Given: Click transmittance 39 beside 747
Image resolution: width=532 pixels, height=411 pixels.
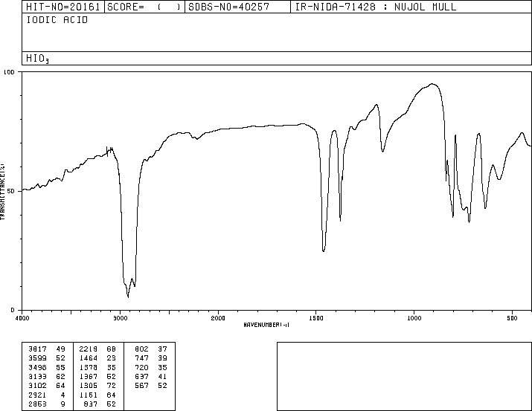Looking at the screenshot, I should (x=162, y=358).
